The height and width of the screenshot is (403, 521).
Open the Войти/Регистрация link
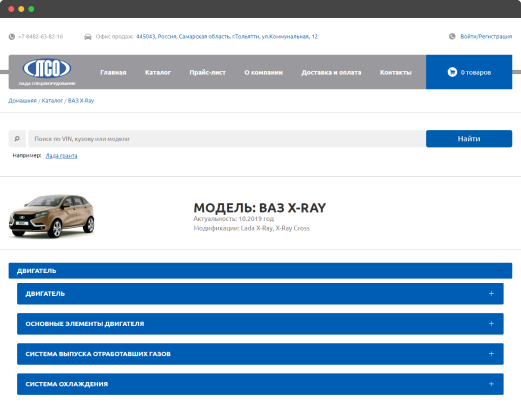coord(486,36)
